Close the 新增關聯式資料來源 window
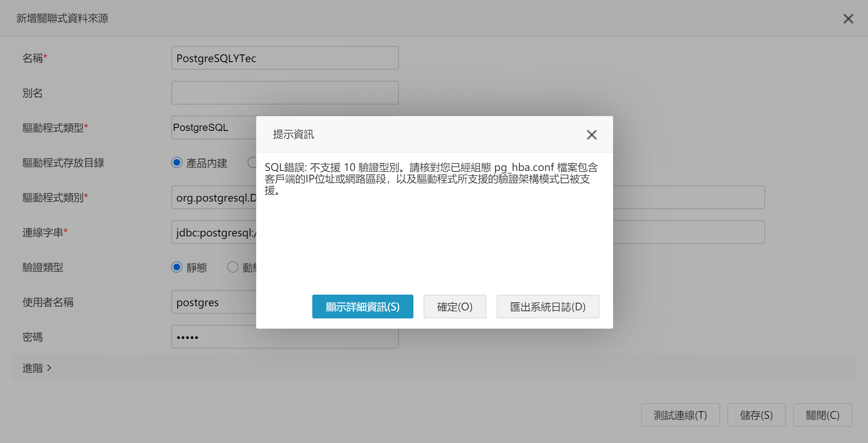Viewport: 868px width, 443px height. click(x=848, y=19)
